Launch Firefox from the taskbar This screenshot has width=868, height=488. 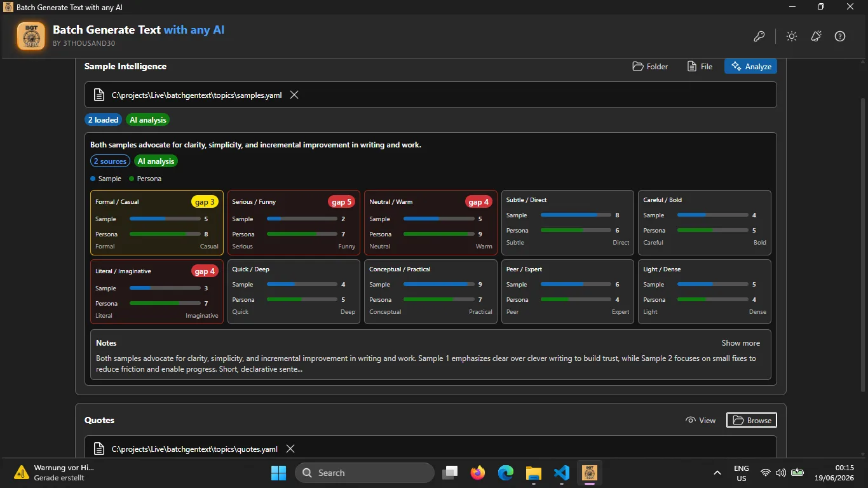coord(478,473)
